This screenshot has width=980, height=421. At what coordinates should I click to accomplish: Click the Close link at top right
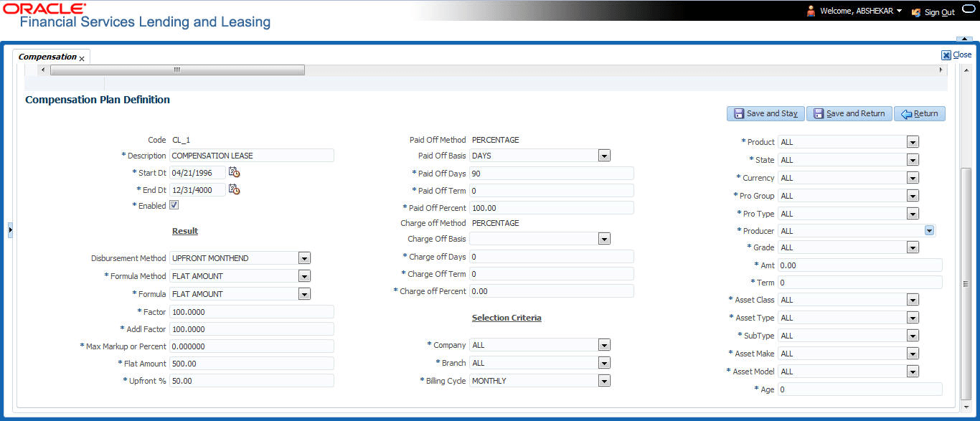pyautogui.click(x=962, y=55)
